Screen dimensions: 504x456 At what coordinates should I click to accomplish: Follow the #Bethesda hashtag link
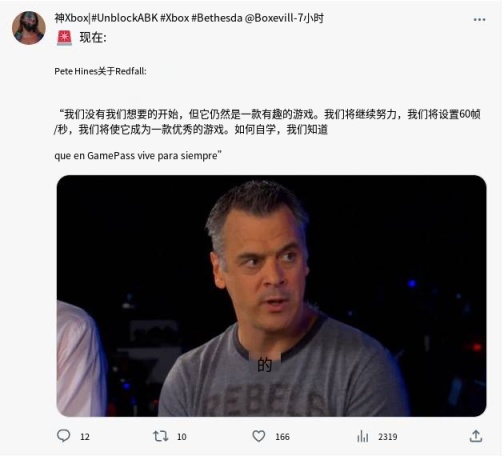click(217, 18)
